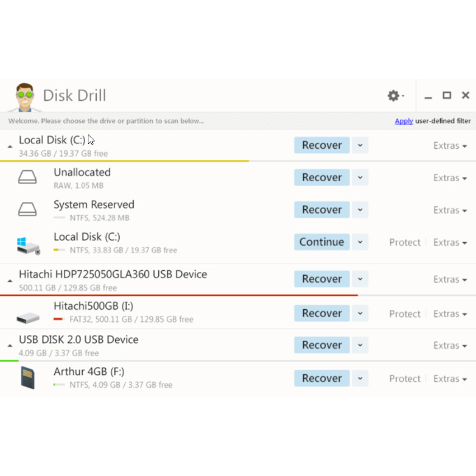
Task: Enable Protect for Arthur 4GB (F:)
Action: tap(404, 379)
